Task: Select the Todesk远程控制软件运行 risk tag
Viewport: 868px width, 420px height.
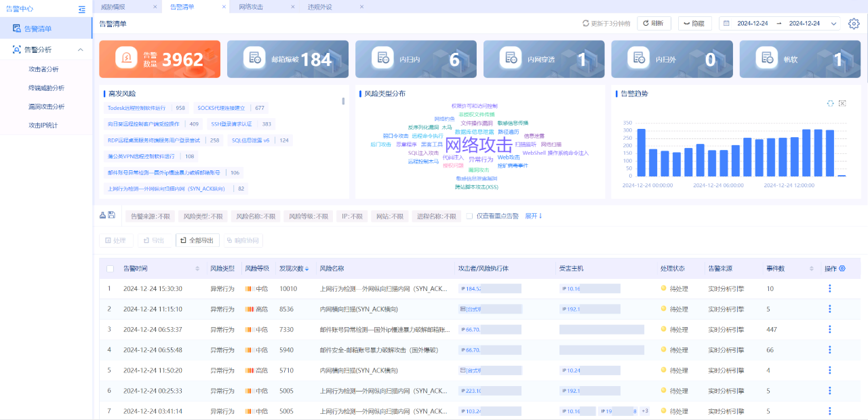Action: 146,108
